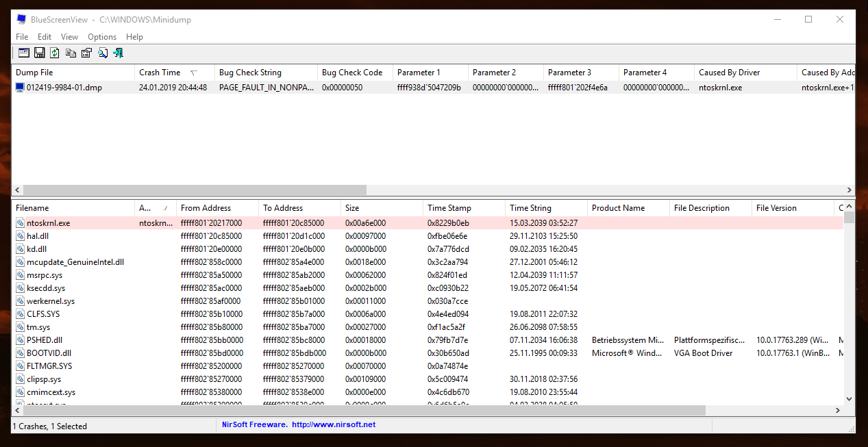This screenshot has height=447, width=868.
Task: Open the Options menu
Action: click(102, 37)
